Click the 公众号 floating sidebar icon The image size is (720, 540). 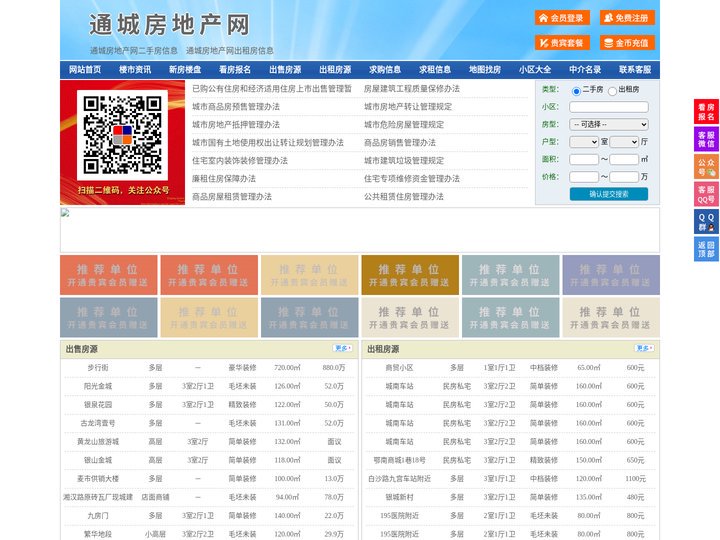point(706,167)
